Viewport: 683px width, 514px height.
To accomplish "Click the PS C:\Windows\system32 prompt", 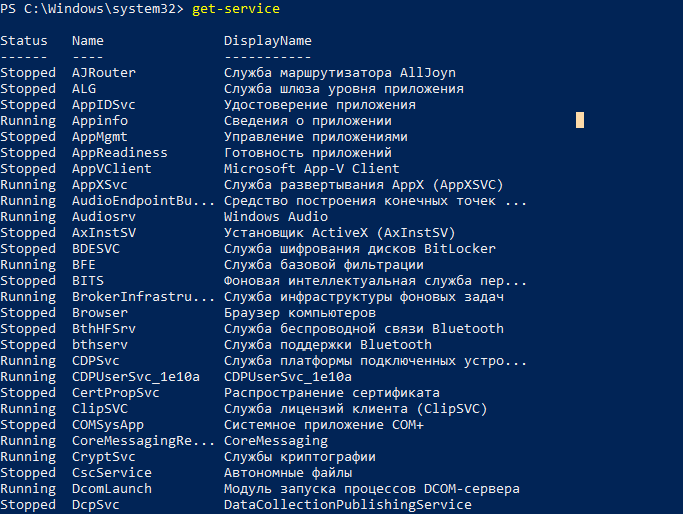I will point(92,9).
